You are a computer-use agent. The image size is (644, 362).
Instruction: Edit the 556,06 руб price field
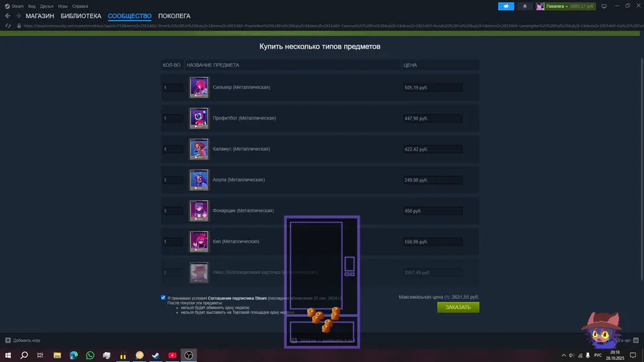coord(433,242)
